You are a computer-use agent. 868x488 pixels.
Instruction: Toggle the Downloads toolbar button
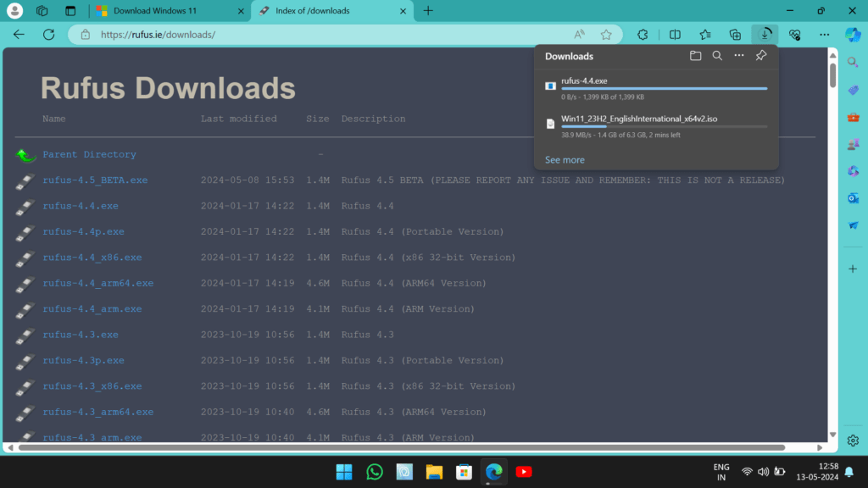coord(765,34)
